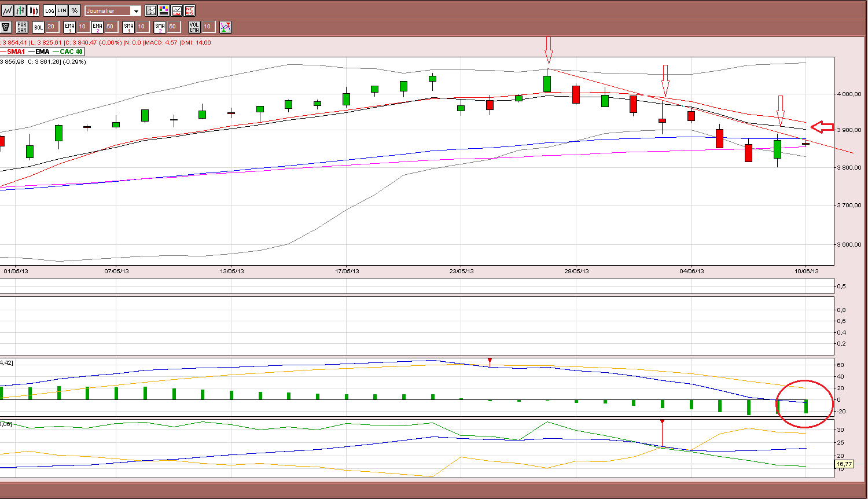Open the chart colors settings icon

point(164,10)
